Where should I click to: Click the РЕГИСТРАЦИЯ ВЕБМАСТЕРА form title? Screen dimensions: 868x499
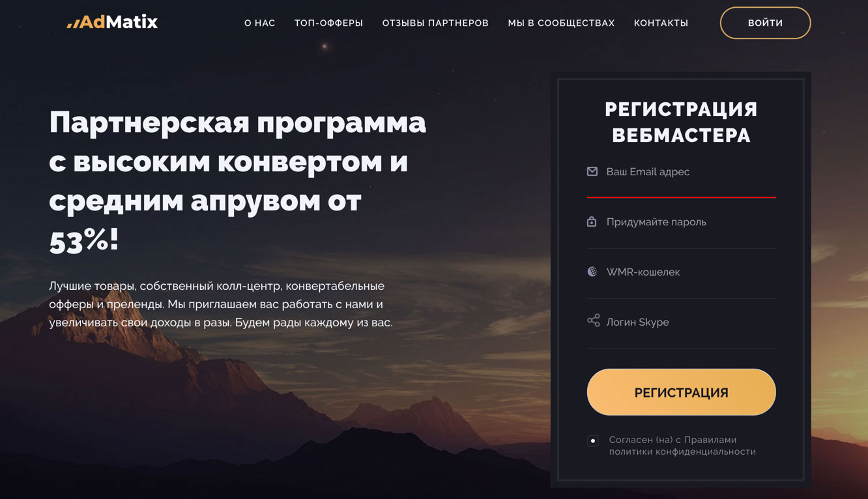tap(681, 122)
